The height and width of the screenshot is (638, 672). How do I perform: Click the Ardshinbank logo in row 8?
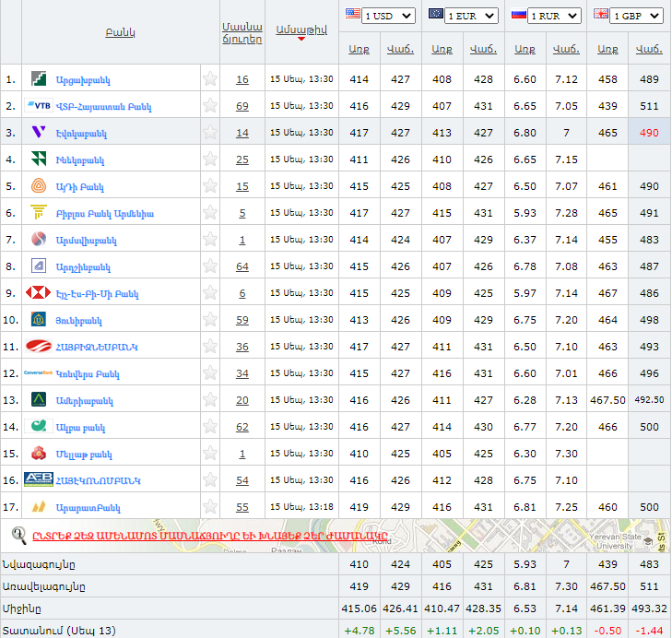tap(39, 266)
